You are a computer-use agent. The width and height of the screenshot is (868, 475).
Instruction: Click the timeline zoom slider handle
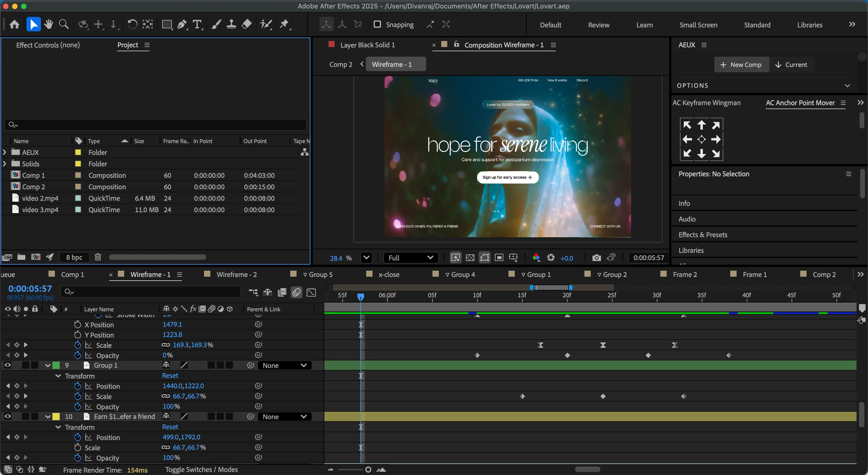pyautogui.click(x=368, y=470)
